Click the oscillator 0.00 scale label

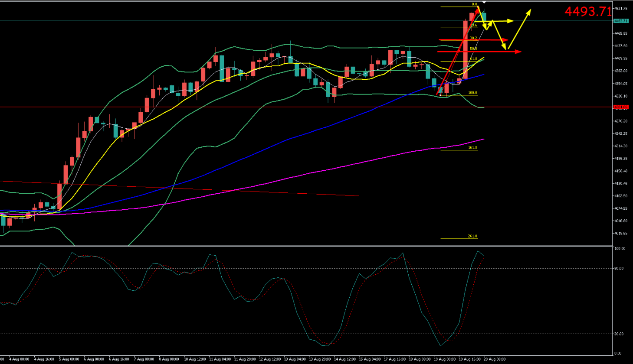619,354
